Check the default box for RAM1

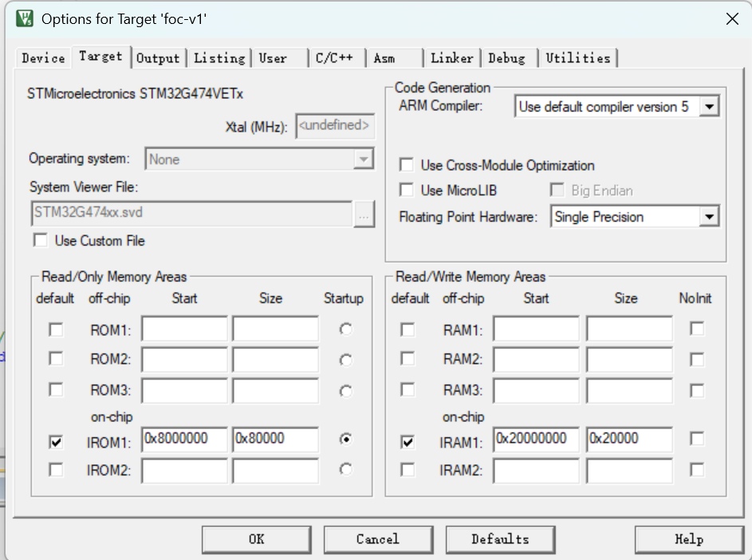pos(407,329)
